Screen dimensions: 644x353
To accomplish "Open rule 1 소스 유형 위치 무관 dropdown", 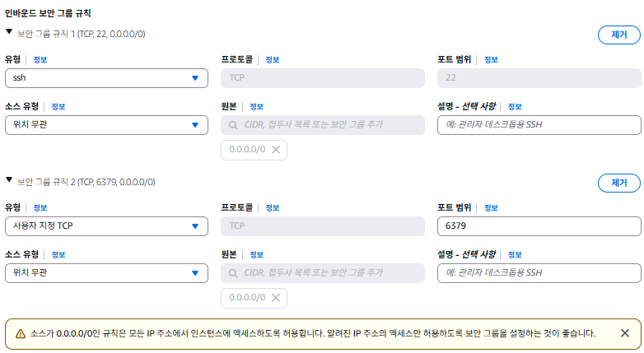I will (106, 125).
